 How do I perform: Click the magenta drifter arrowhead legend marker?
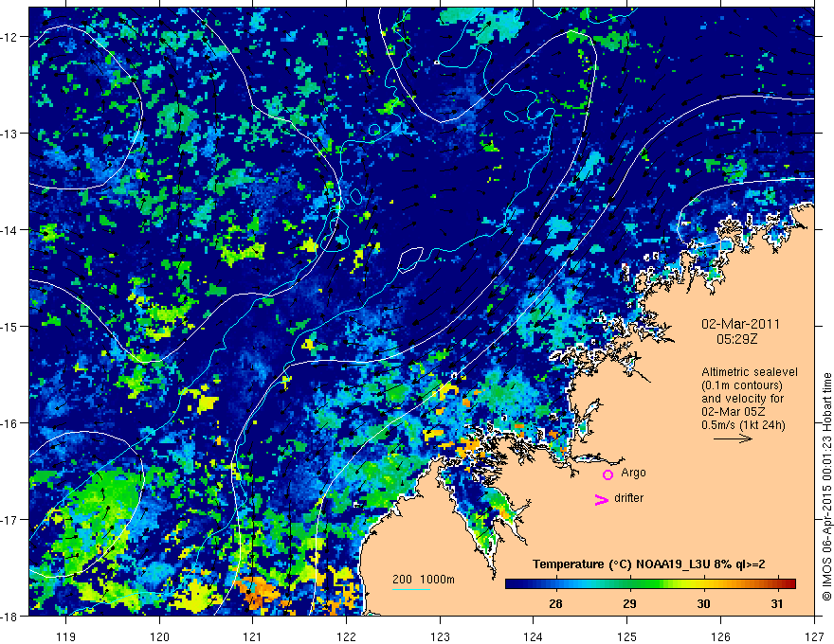602,499
